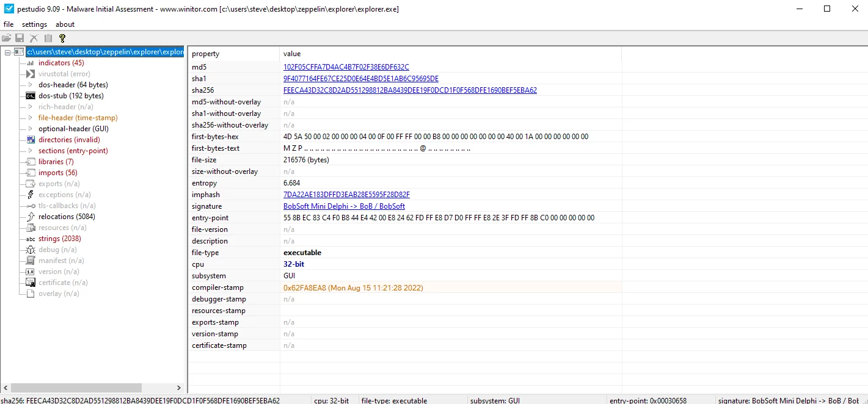Image resolution: width=868 pixels, height=404 pixels.
Task: Click the save toolbar icon
Action: click(20, 38)
